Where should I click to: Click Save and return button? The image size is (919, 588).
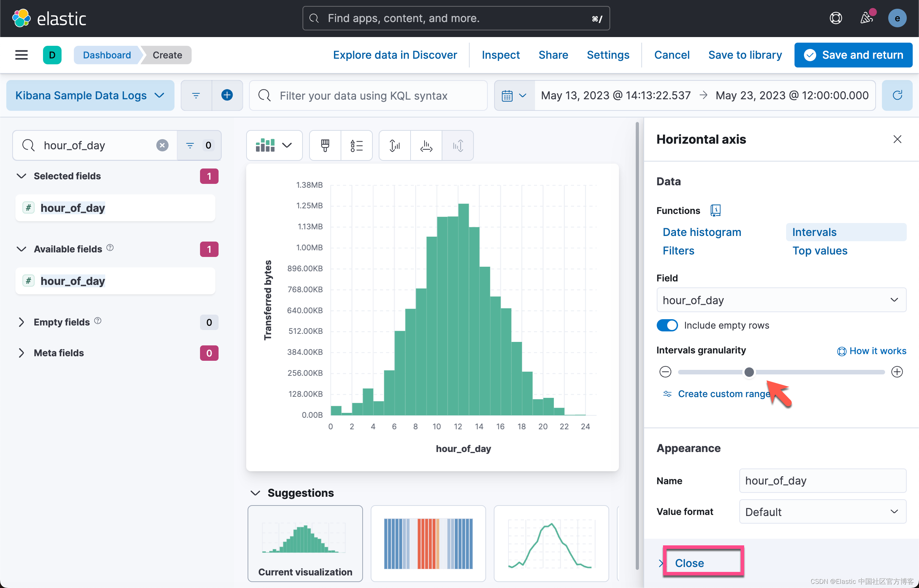coord(853,55)
